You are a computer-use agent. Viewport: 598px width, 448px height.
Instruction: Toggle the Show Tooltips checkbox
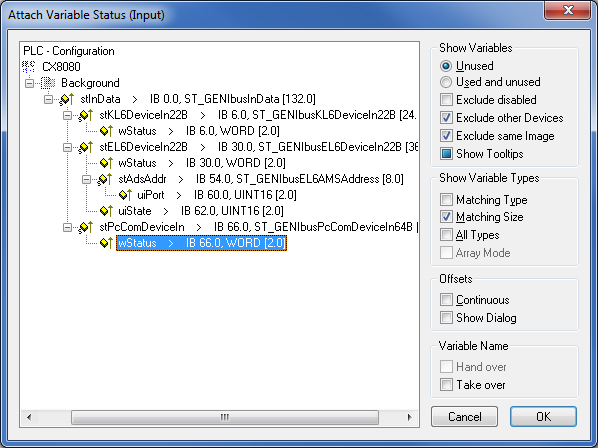pos(446,154)
